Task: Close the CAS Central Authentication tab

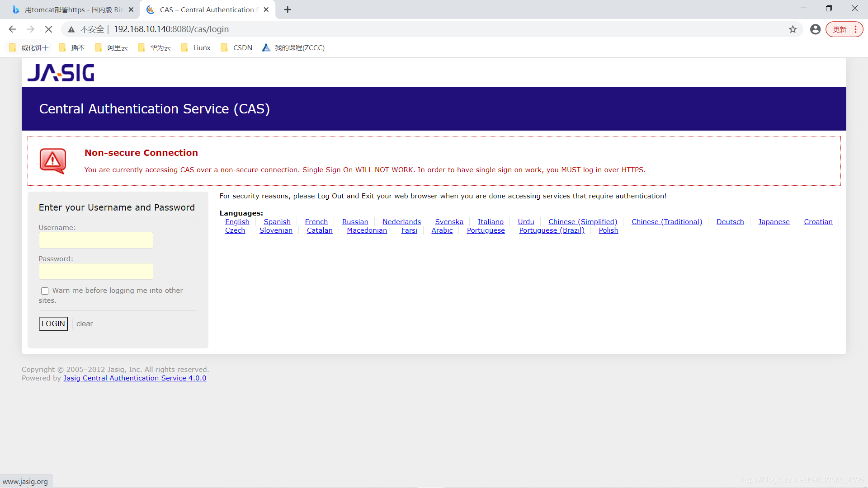Action: [x=266, y=9]
